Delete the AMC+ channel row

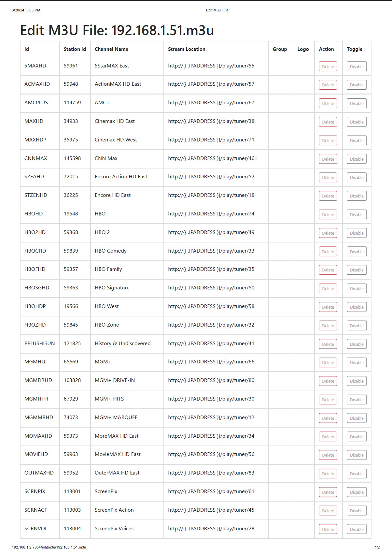click(328, 104)
